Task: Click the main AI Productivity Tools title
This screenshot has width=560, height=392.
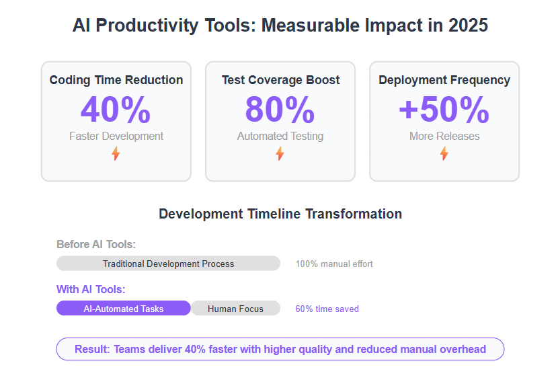Action: point(280,26)
